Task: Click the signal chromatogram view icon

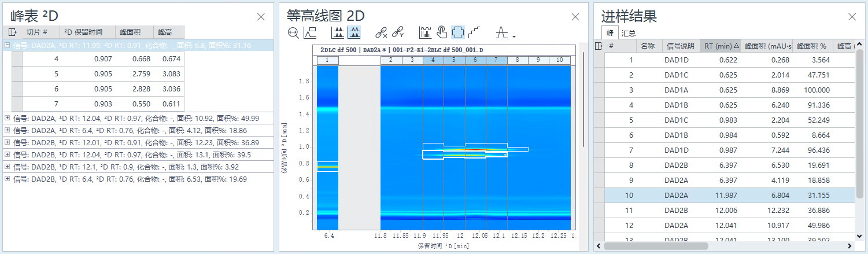Action: pyautogui.click(x=425, y=32)
